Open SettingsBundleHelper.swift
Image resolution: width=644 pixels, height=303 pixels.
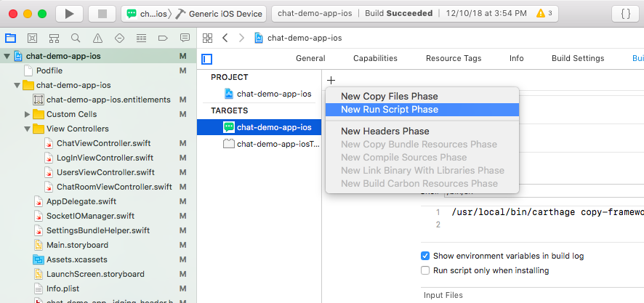coord(97,230)
